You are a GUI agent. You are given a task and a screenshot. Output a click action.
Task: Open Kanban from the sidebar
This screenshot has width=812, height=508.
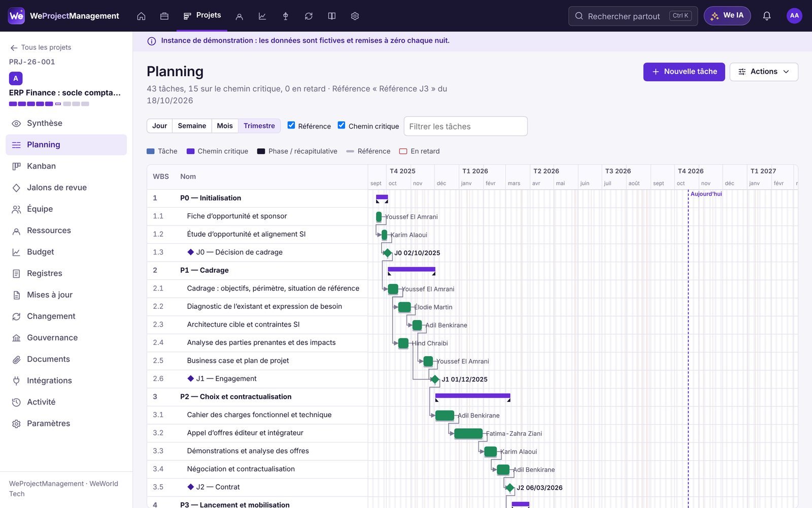pyautogui.click(x=66, y=166)
